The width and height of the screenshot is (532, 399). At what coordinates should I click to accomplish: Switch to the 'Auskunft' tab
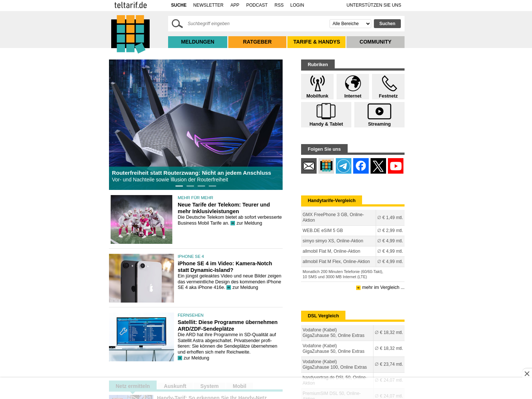pos(175,386)
